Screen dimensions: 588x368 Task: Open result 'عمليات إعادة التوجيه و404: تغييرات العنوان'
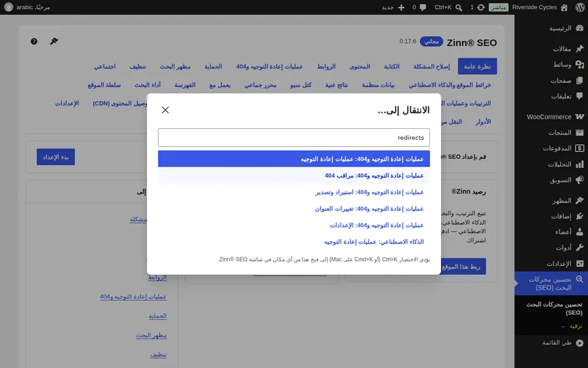pos(293,209)
